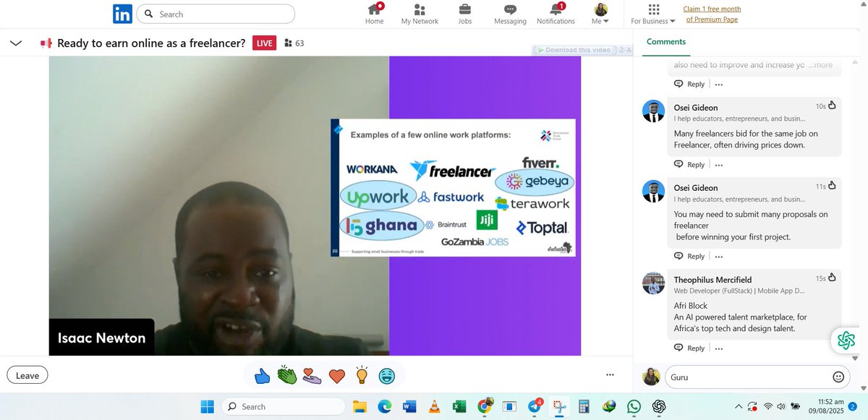Send a Like reaction

pos(262,376)
